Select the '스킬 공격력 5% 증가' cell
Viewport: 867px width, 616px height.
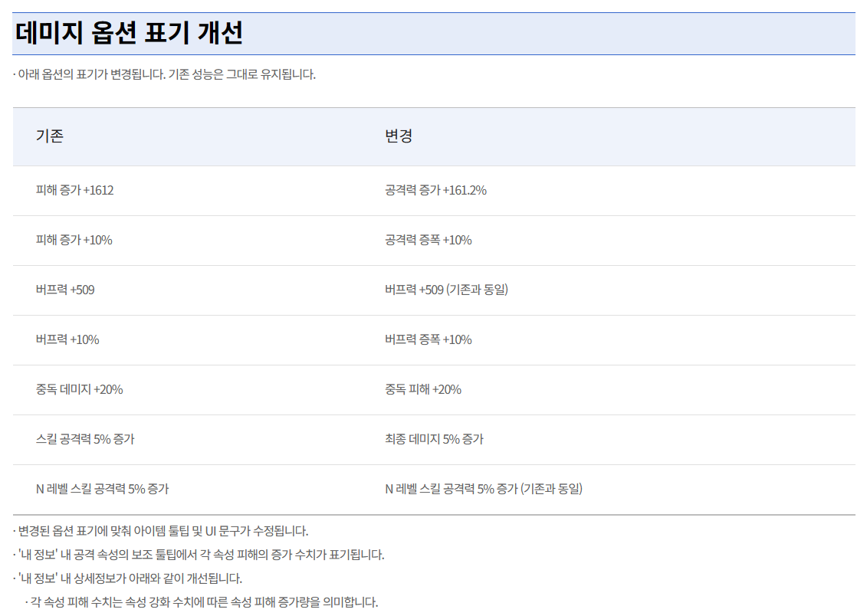point(85,439)
